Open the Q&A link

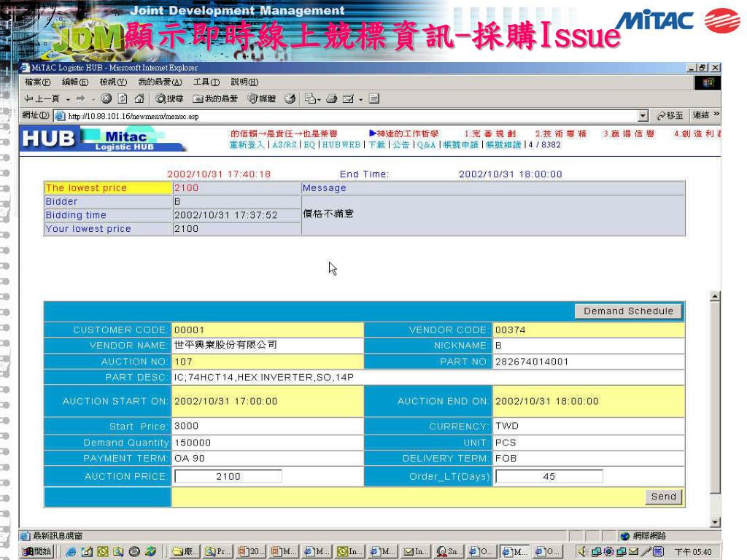pyautogui.click(x=426, y=145)
